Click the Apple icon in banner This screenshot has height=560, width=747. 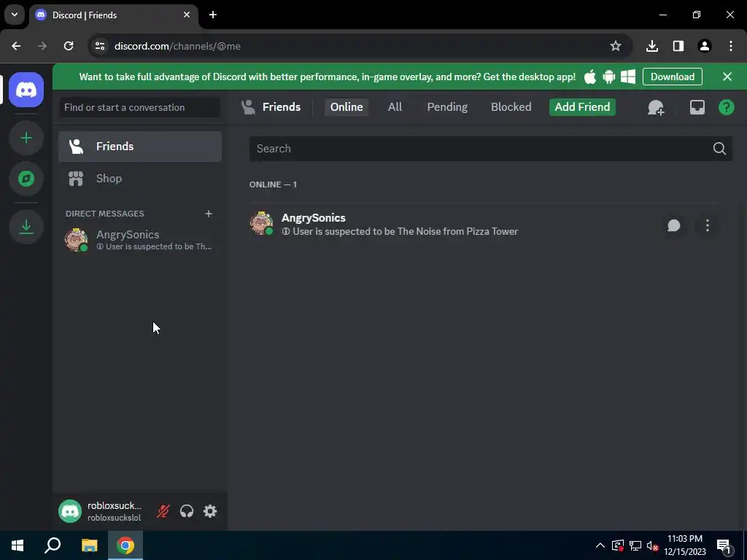[589, 77]
